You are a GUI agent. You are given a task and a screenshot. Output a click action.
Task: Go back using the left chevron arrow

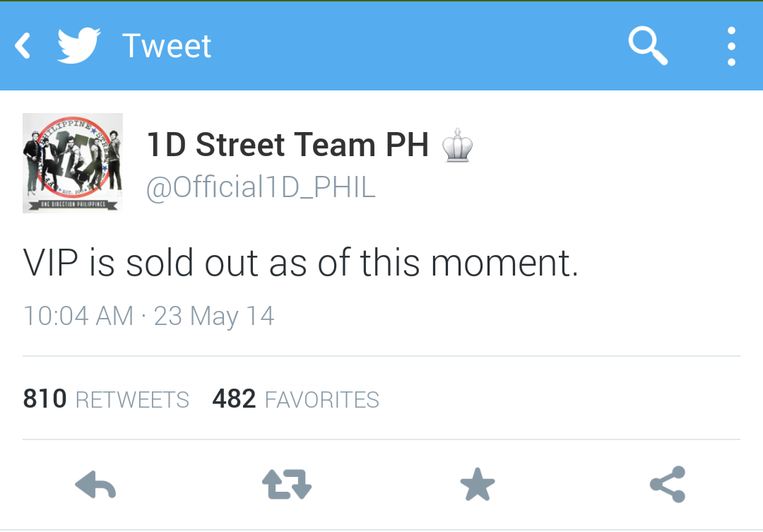pyautogui.click(x=23, y=46)
